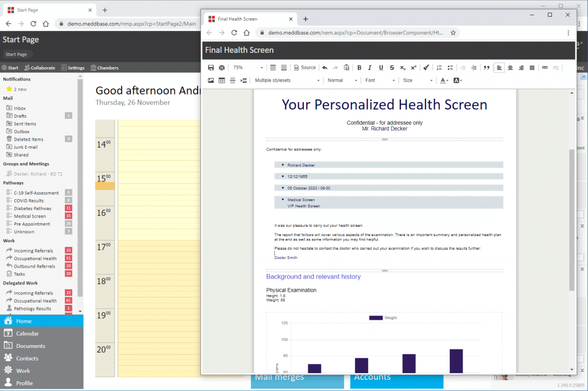The image size is (588, 391).
Task: Toggle strikethrough formatting
Action: [392, 67]
